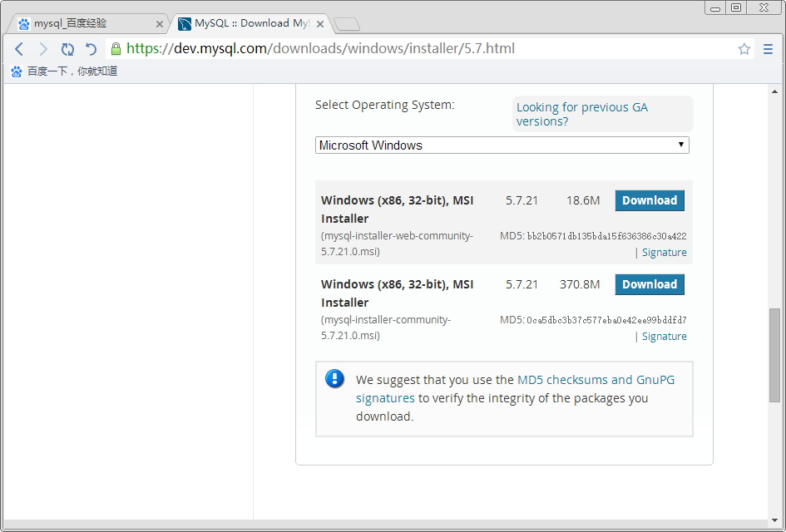Screen dimensions: 786x532
Task: Click the browser forward arrow
Action: [x=43, y=49]
